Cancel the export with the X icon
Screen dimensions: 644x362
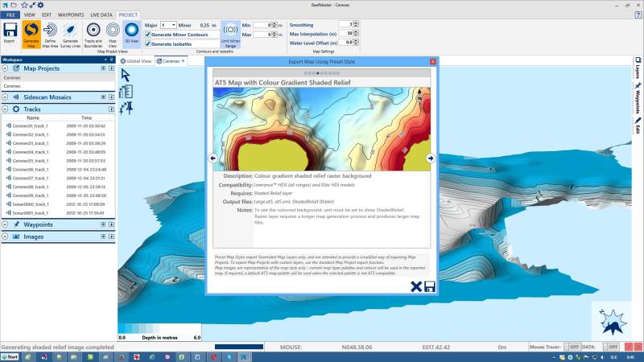click(416, 286)
